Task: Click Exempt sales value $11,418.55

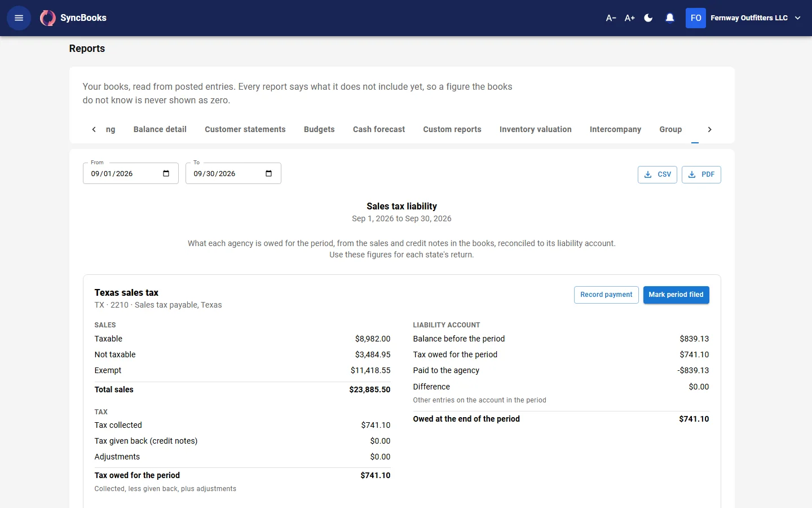Action: coord(370,370)
